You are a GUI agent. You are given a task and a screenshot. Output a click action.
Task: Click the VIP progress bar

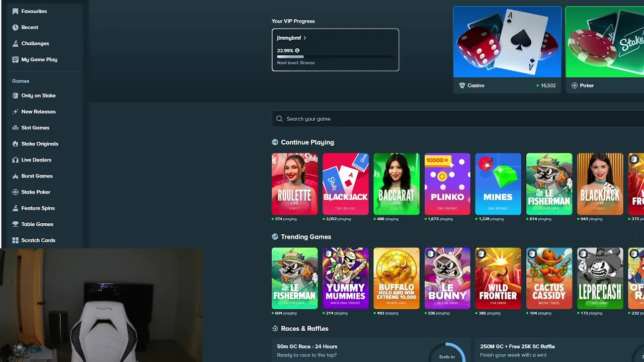pyautogui.click(x=335, y=57)
